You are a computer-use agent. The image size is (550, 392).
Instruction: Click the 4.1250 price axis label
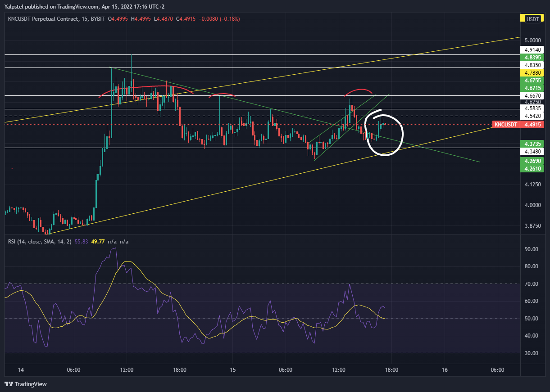(532, 185)
